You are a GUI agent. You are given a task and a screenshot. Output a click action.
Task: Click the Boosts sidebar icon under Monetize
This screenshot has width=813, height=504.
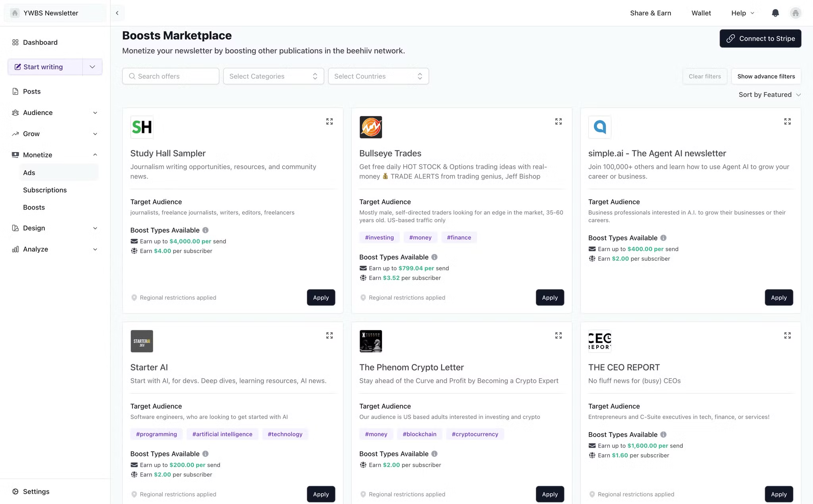33,207
